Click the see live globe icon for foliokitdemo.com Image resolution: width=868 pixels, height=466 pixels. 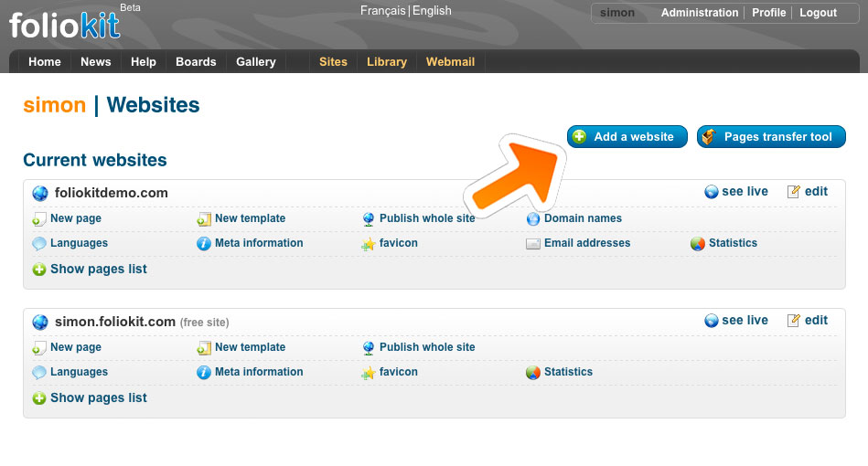click(x=712, y=192)
